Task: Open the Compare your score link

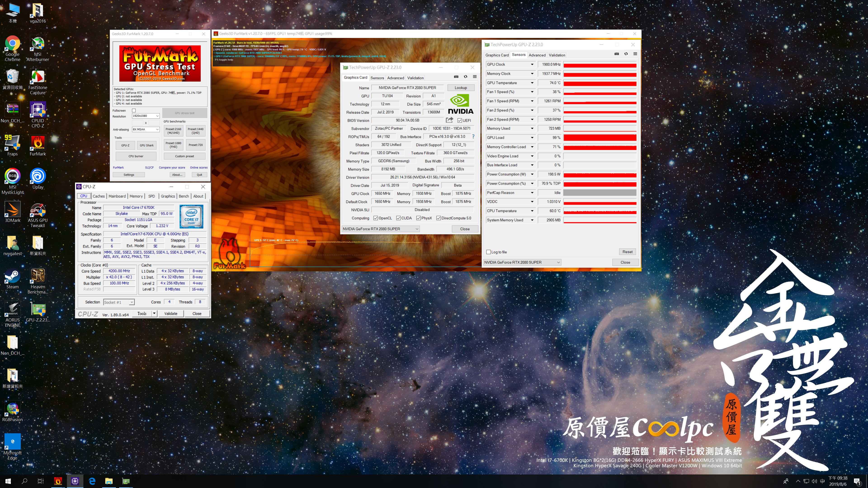Action: coord(172,167)
